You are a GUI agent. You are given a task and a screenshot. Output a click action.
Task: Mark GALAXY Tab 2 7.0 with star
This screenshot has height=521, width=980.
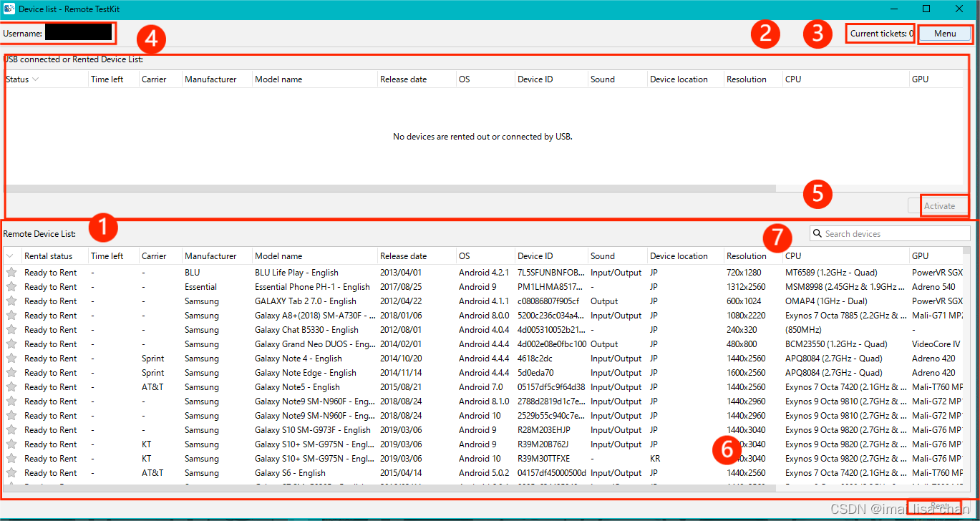(11, 301)
